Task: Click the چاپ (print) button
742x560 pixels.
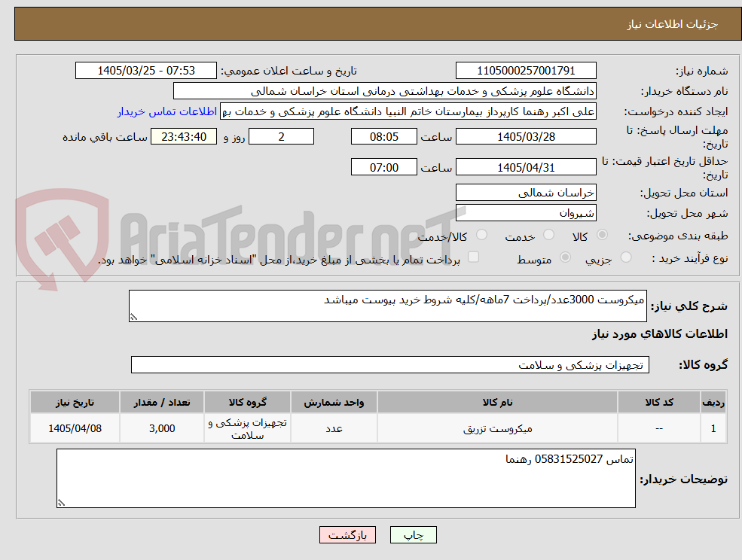Action: (413, 535)
